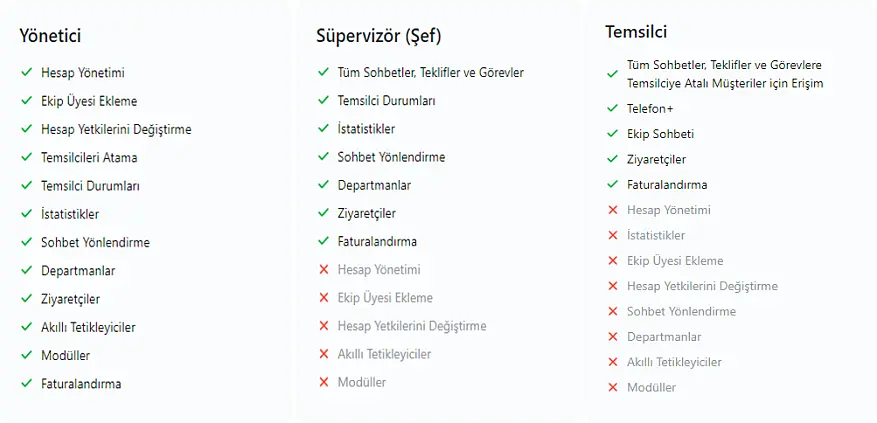Screen dimensions: 877x423
Task: Click Faturalandırma in the Temsilci column
Action: click(667, 184)
